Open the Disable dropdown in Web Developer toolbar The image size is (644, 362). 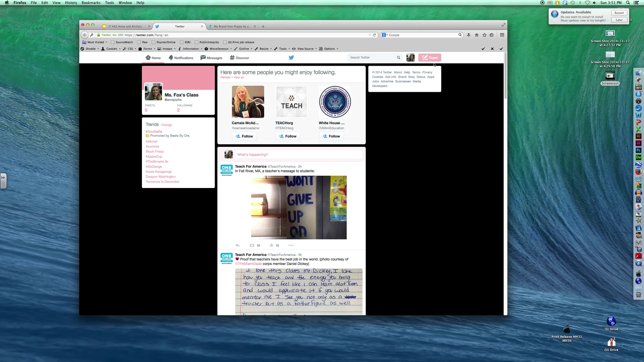click(x=90, y=49)
